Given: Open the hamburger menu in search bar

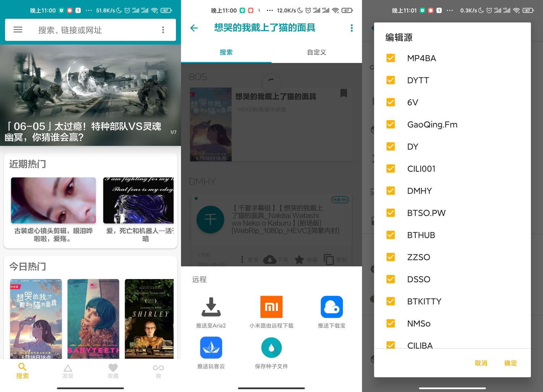Looking at the screenshot, I should (18, 30).
